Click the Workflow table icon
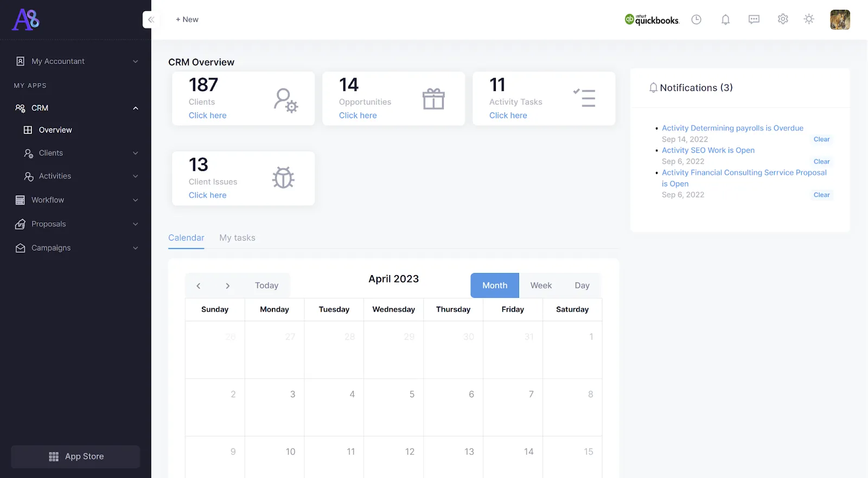The image size is (868, 478). point(20,200)
